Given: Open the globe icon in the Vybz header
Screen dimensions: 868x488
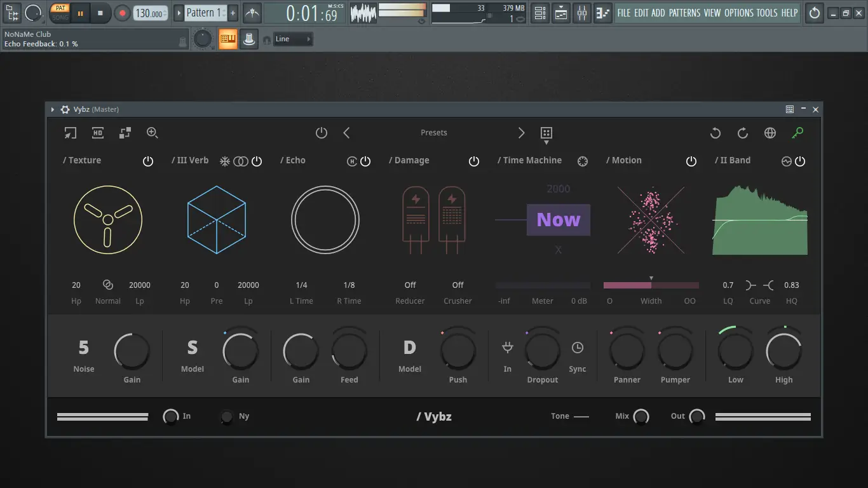Looking at the screenshot, I should pos(770,133).
